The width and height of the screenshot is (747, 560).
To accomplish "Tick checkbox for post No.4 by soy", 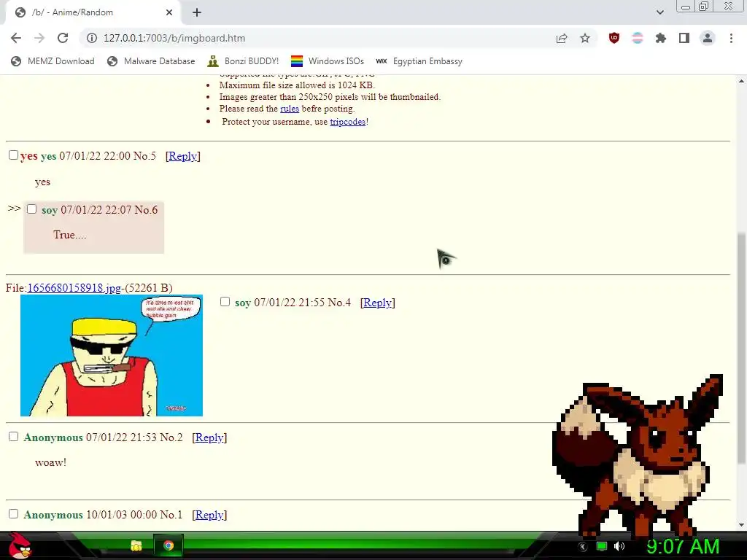I will pyautogui.click(x=225, y=301).
